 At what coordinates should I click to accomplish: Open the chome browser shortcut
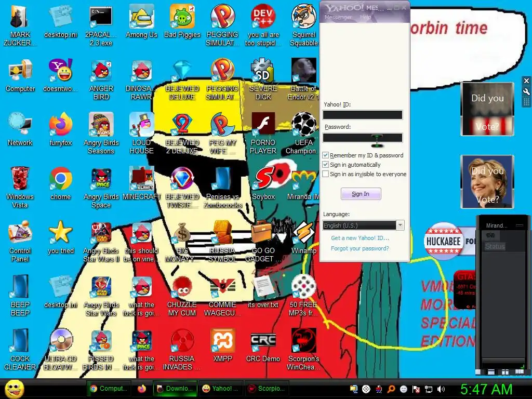pyautogui.click(x=61, y=182)
